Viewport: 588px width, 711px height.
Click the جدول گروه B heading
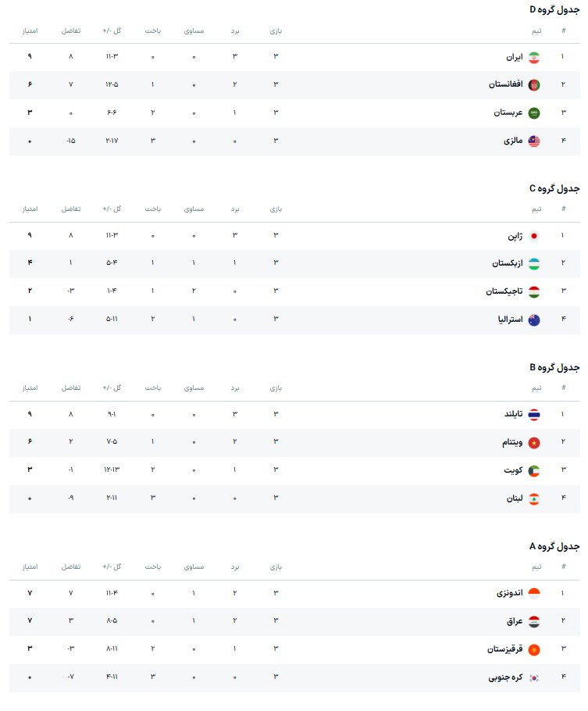tap(554, 367)
